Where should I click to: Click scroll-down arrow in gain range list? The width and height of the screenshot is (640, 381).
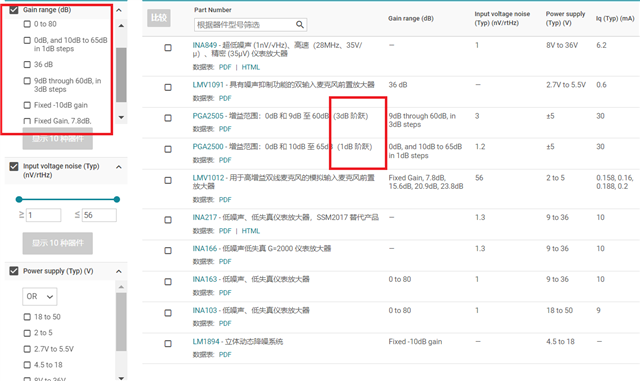click(121, 117)
